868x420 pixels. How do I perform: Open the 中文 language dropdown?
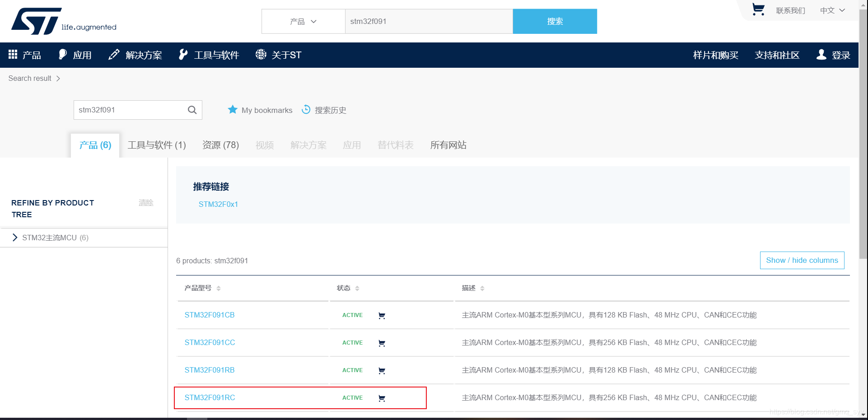coord(832,10)
